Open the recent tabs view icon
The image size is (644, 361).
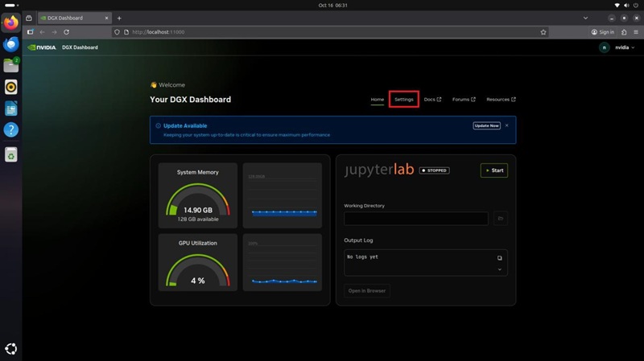point(29,18)
